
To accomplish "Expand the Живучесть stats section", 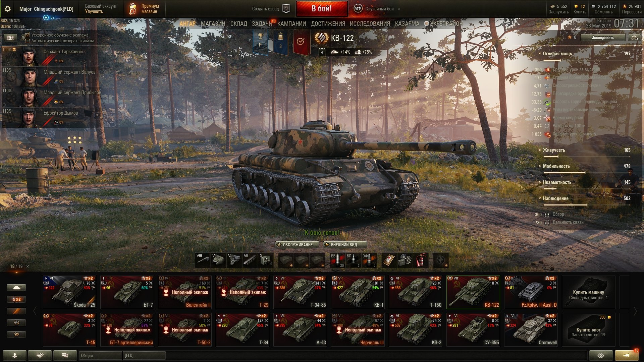I will click(x=554, y=150).
